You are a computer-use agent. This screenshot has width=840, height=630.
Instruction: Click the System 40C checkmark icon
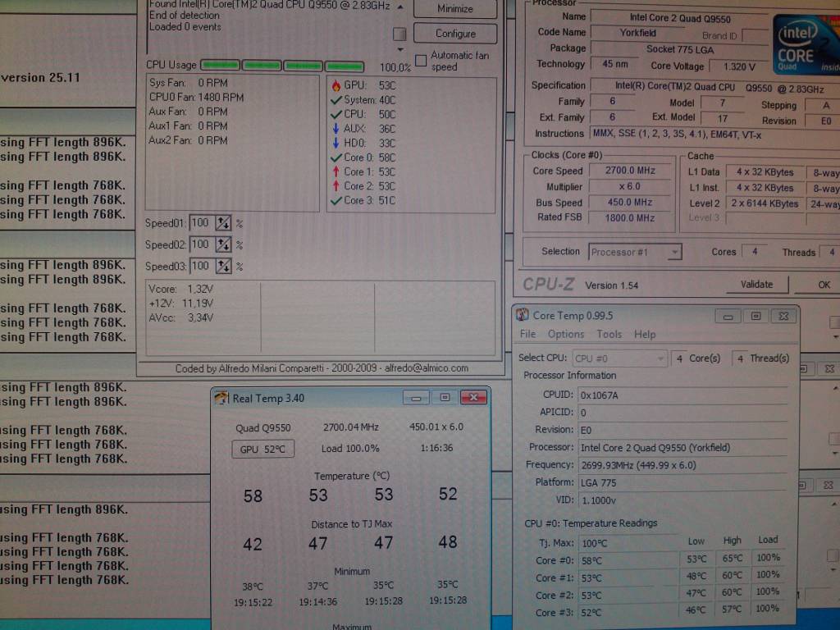336,99
